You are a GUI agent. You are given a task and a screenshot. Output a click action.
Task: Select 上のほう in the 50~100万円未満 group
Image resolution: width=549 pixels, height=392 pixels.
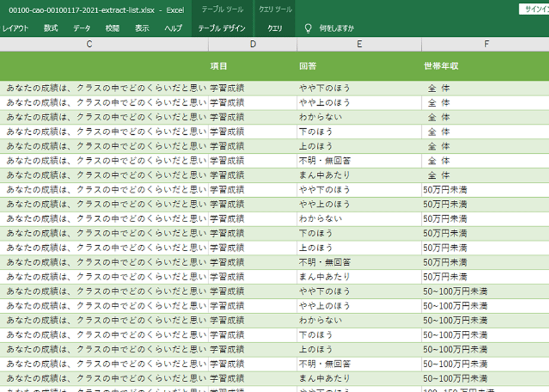(359, 350)
